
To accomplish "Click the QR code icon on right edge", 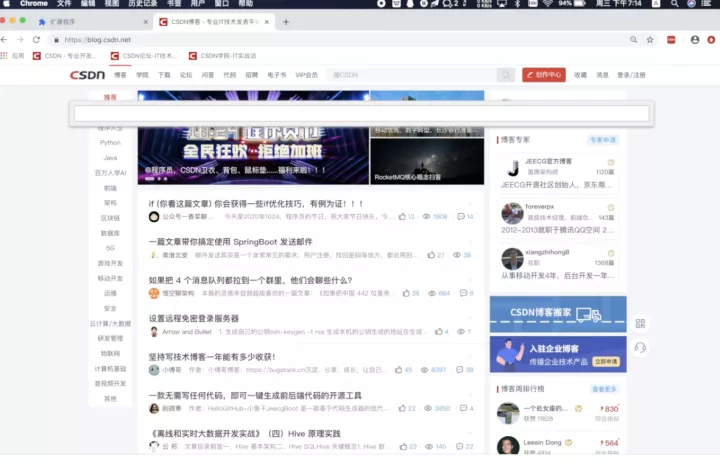I will 640,323.
